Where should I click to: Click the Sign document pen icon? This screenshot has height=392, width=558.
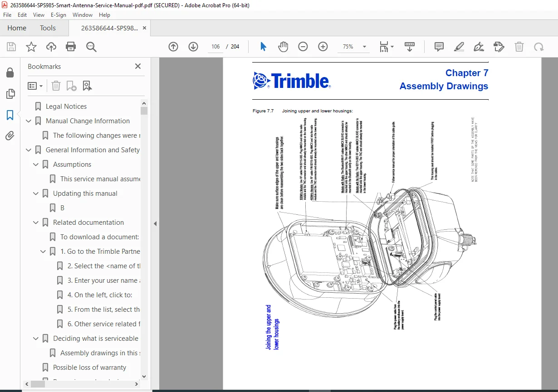click(479, 47)
